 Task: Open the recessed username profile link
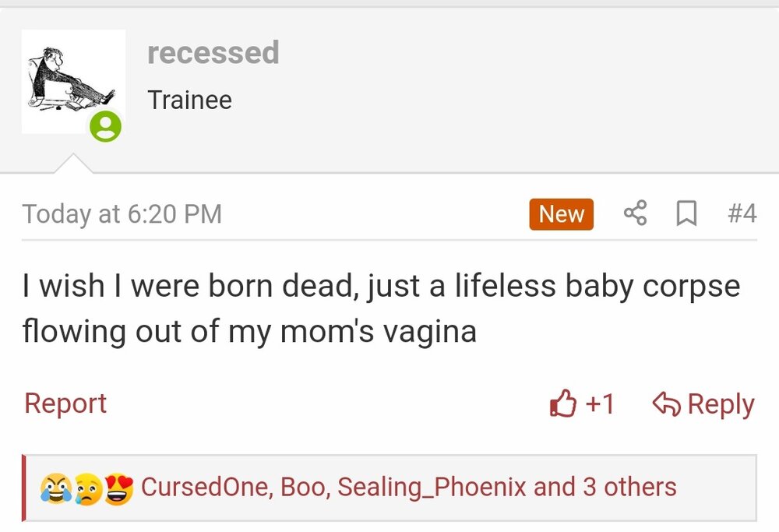click(x=213, y=53)
